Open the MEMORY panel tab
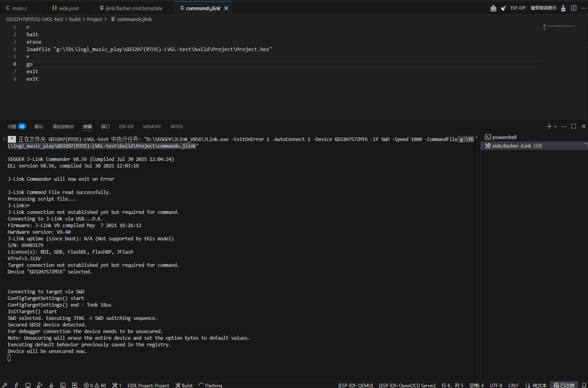This screenshot has width=588, height=388. coord(152,127)
